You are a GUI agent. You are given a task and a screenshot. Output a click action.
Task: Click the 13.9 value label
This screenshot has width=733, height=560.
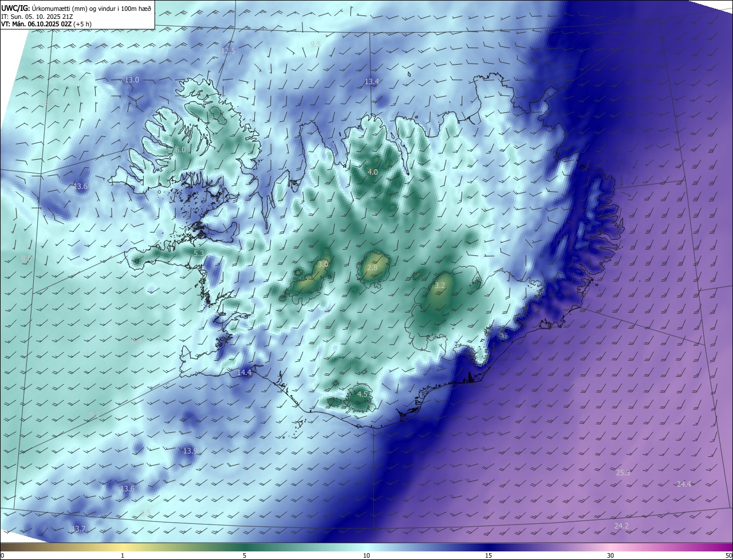point(190,451)
